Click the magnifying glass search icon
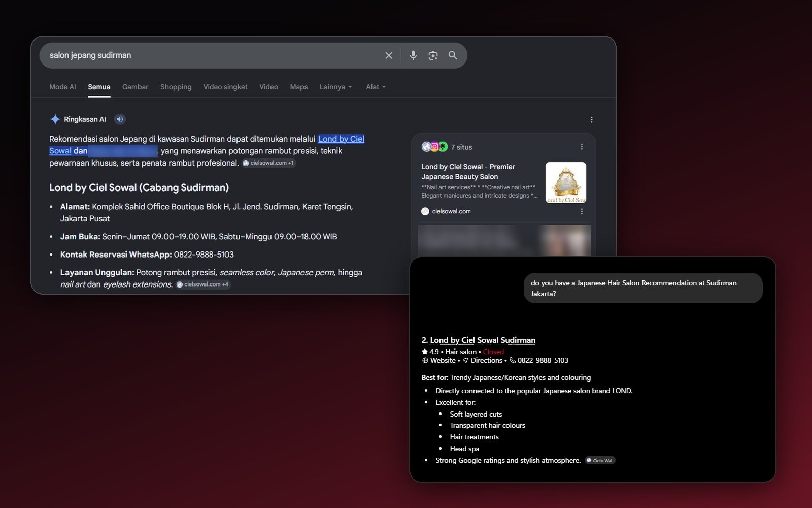 pyautogui.click(x=453, y=55)
